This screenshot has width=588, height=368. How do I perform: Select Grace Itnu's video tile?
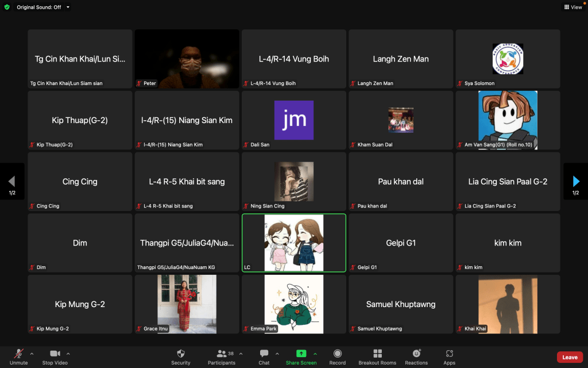187,304
